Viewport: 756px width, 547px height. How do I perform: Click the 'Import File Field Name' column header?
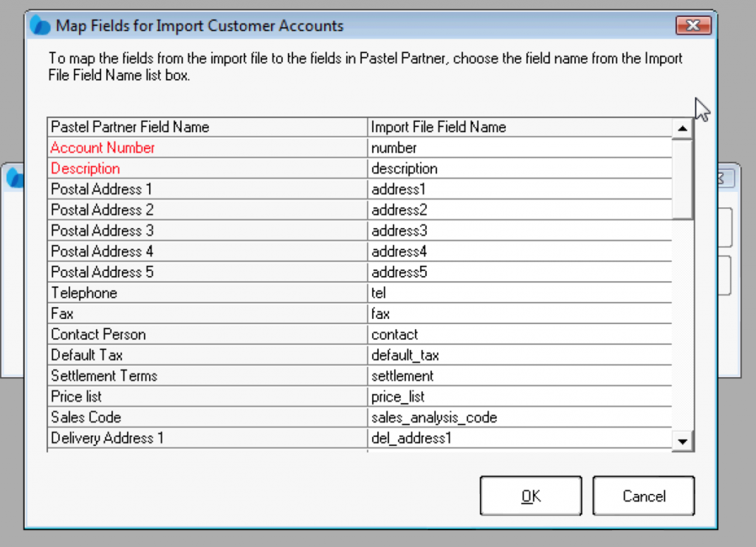[520, 127]
